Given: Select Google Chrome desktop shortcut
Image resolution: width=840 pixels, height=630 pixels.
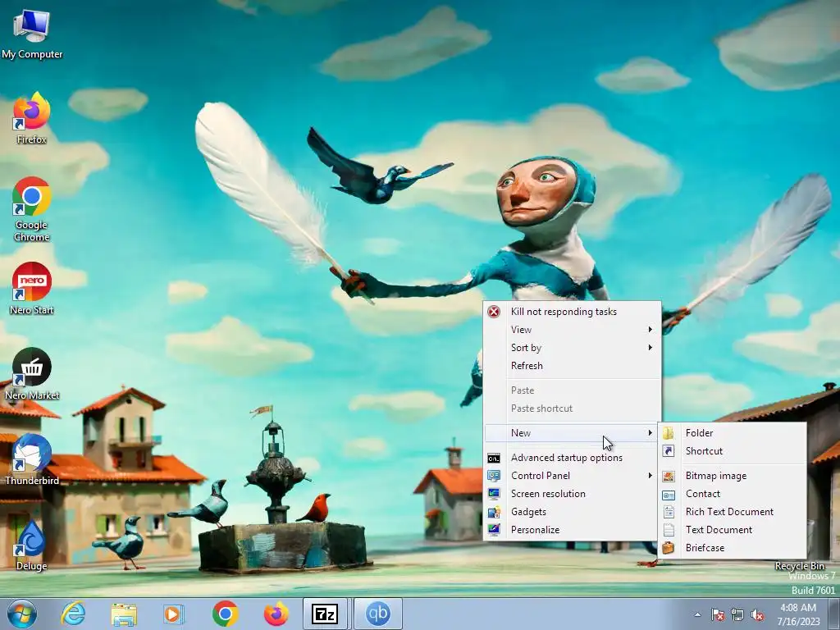Looking at the screenshot, I should pyautogui.click(x=32, y=209).
